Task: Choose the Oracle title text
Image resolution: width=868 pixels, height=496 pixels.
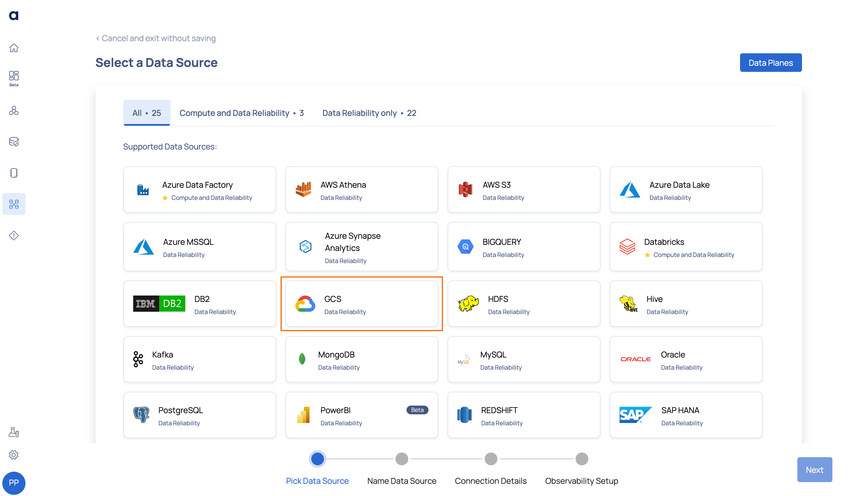Action: click(x=673, y=355)
